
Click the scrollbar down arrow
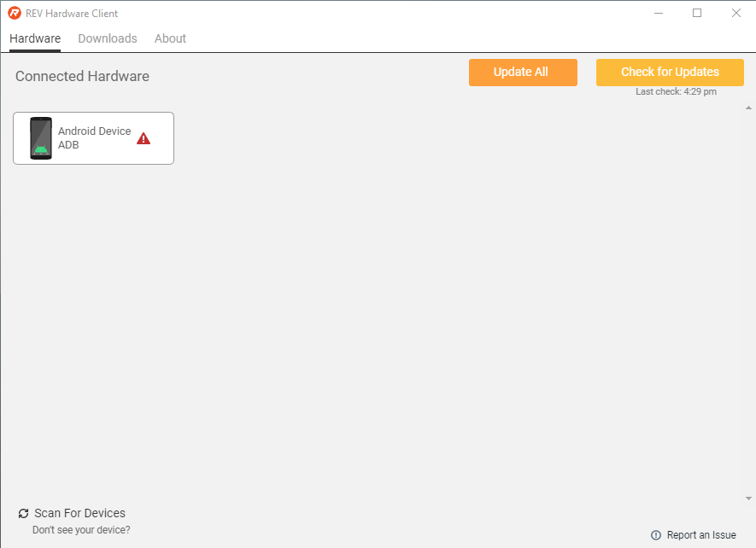pyautogui.click(x=749, y=498)
